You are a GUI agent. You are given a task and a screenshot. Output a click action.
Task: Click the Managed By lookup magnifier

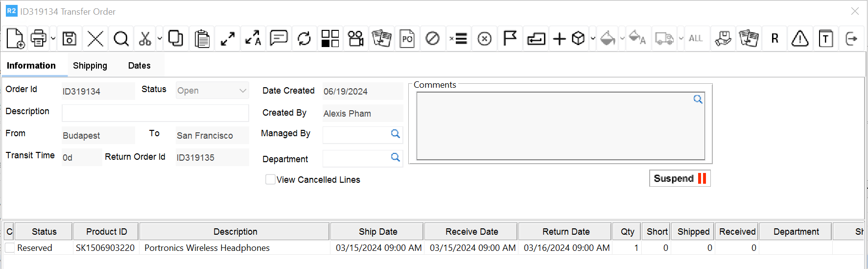pos(395,134)
